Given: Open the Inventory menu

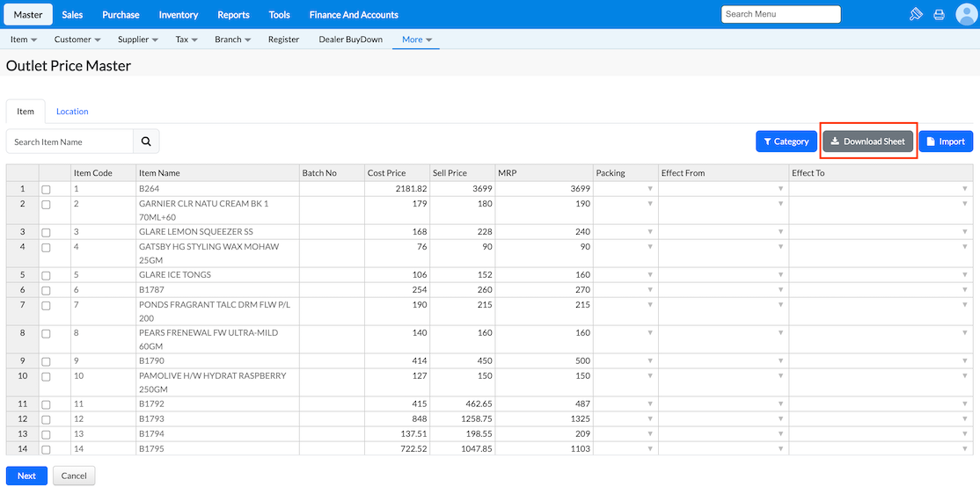Looking at the screenshot, I should pos(179,14).
